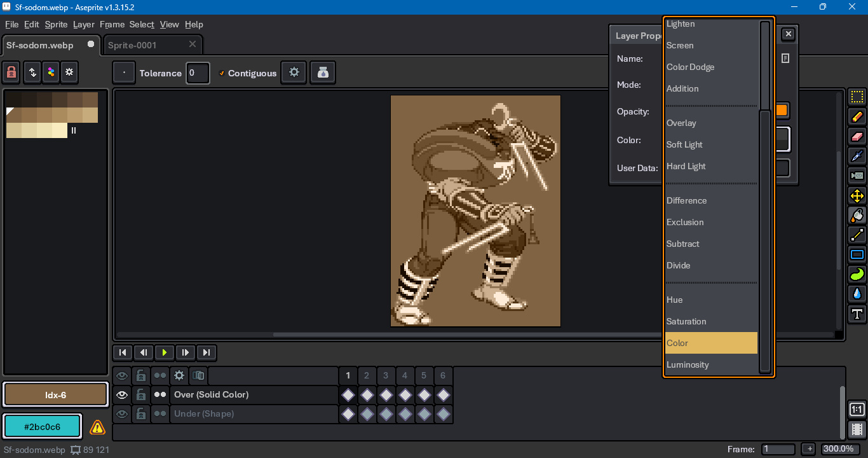
Task: Open the Sprite menu
Action: click(56, 24)
